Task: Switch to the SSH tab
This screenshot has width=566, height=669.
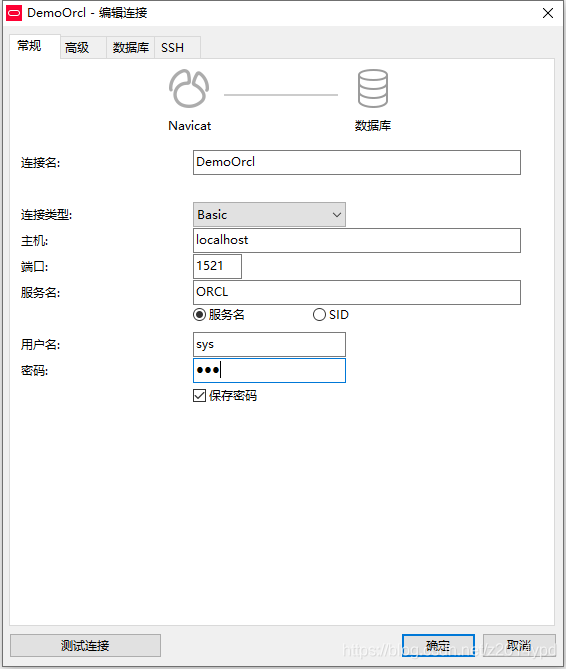Action: click(x=177, y=48)
